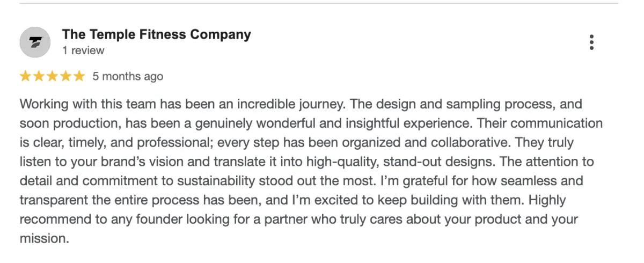Select the second gold rating star

39,76
